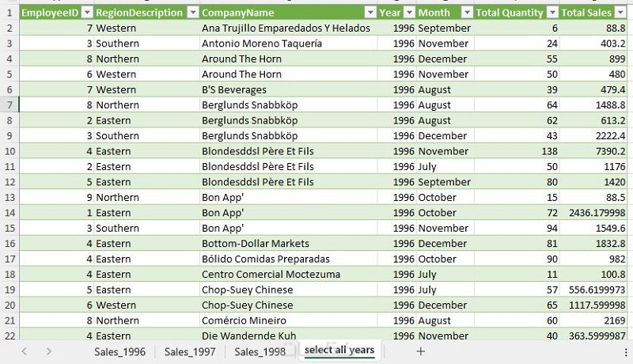The height and width of the screenshot is (364, 633).
Task: Switch to the Sales_1997 sheet tab
Action: [190, 351]
